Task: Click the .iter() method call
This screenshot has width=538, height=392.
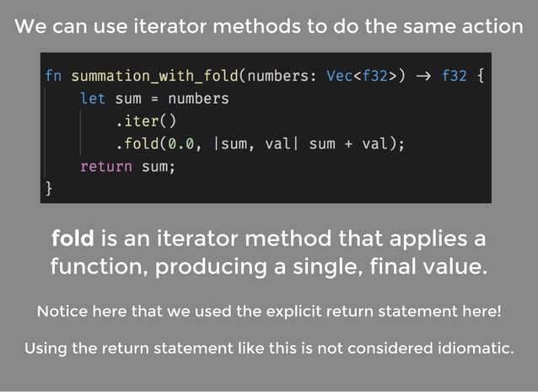Action: (146, 121)
